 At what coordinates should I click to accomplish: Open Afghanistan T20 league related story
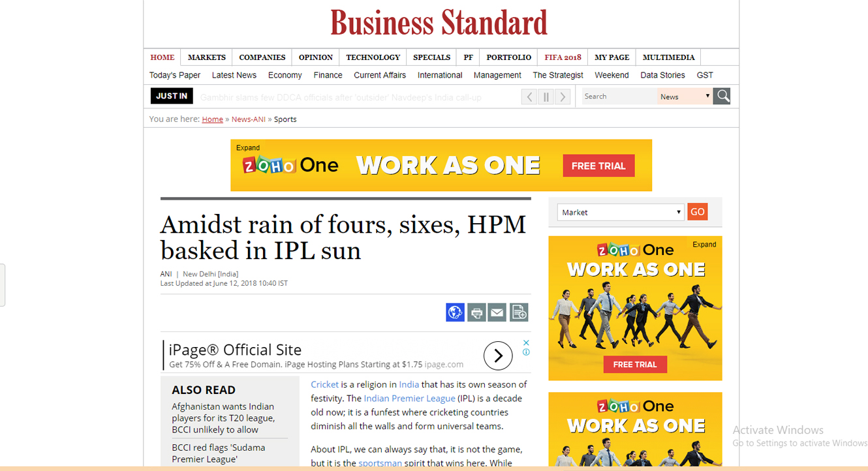(x=223, y=418)
